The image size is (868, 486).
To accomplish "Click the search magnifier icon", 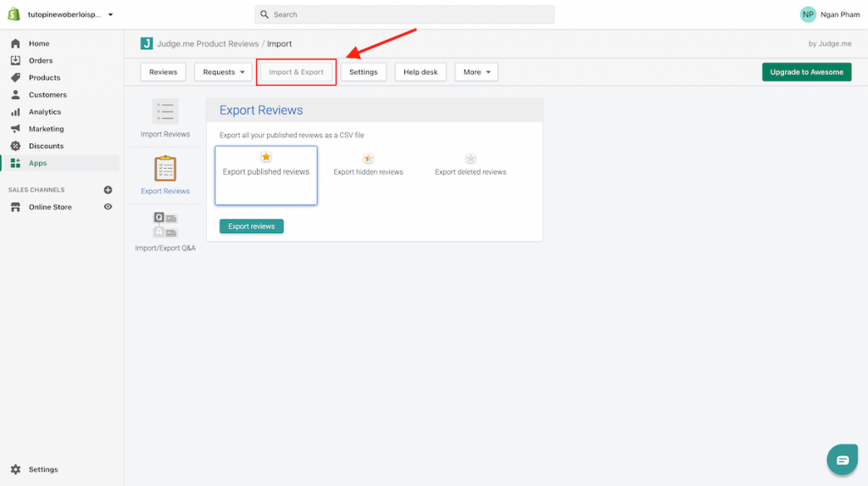I will tap(264, 14).
